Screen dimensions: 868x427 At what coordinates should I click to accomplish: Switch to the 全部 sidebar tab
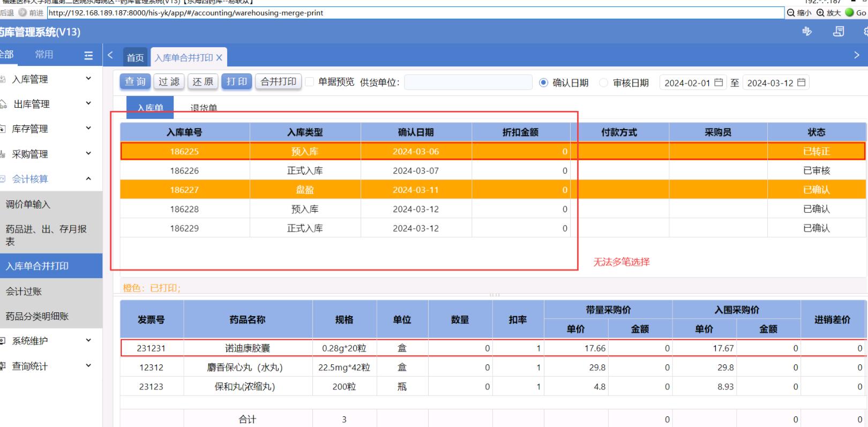coord(6,55)
